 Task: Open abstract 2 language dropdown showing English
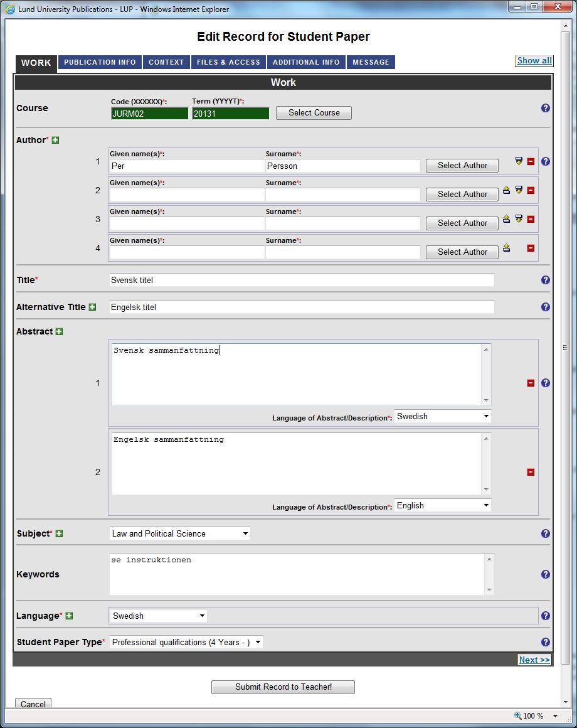[x=443, y=506]
